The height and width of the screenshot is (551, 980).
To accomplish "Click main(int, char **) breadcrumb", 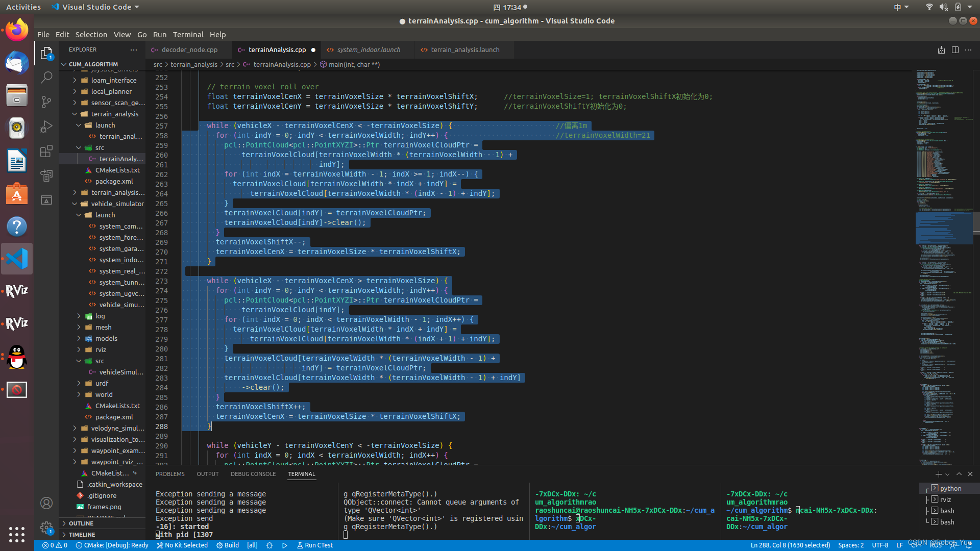I will coord(350,64).
